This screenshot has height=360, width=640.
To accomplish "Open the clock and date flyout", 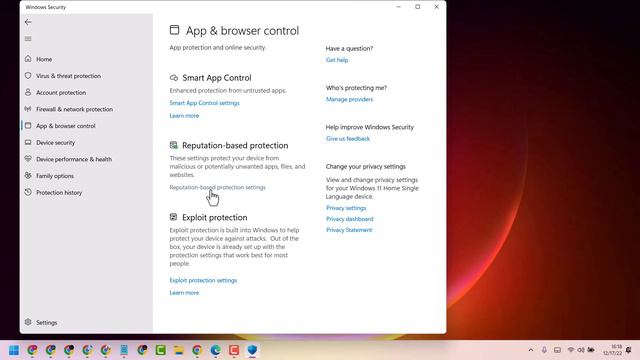I will pos(613,350).
